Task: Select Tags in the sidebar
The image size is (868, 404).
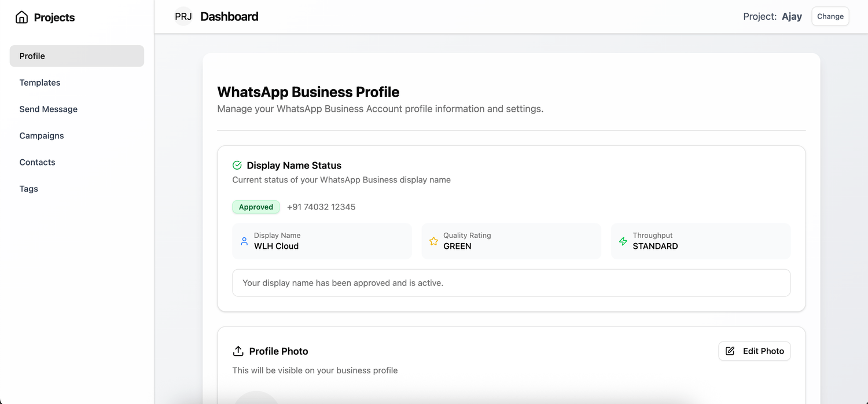Action: pos(29,189)
